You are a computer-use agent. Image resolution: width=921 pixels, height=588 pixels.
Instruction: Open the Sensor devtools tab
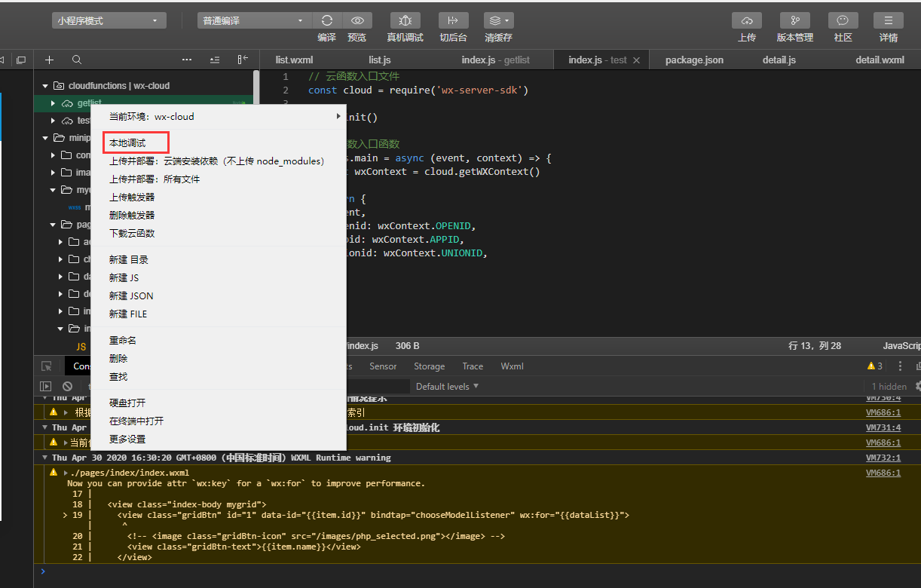(x=383, y=366)
